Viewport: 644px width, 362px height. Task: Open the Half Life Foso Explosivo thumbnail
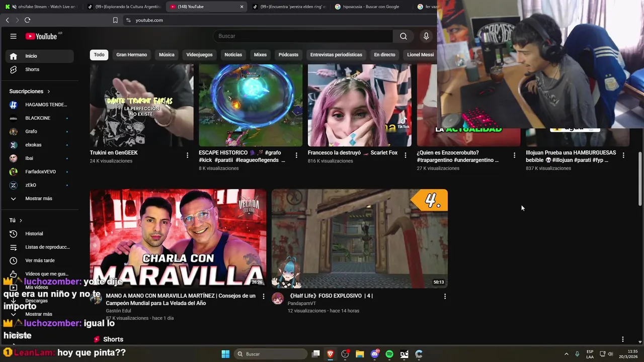tap(360, 239)
